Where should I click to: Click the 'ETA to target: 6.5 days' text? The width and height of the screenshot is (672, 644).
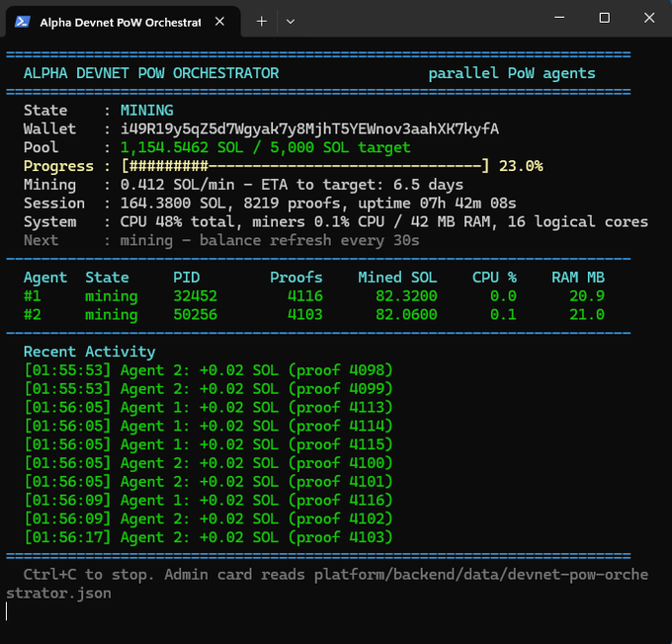point(362,185)
